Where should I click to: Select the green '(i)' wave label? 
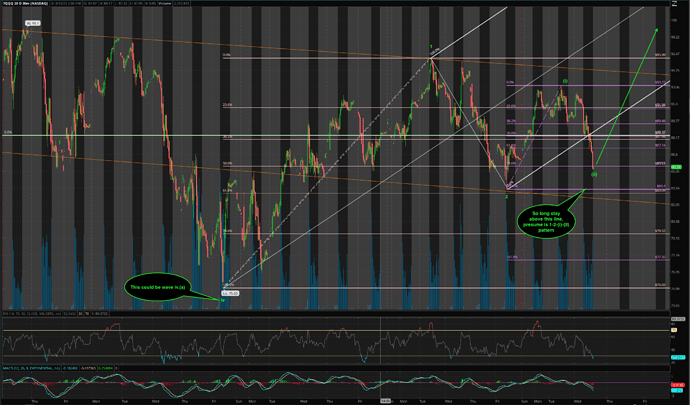click(x=565, y=81)
